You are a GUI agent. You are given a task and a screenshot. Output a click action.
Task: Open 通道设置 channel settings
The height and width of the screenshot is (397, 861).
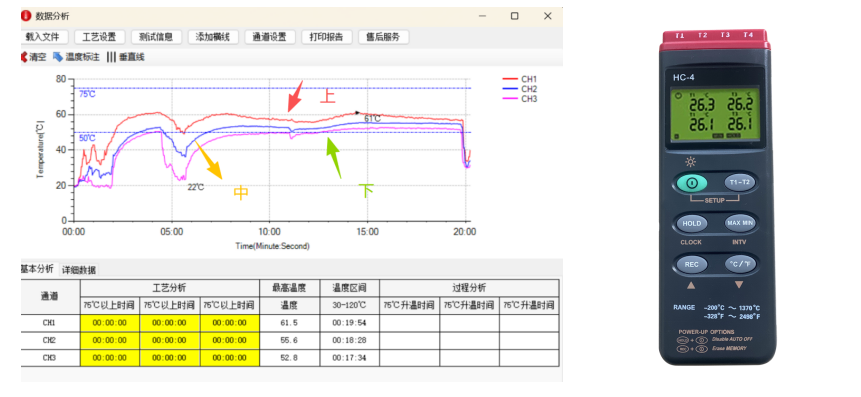270,37
